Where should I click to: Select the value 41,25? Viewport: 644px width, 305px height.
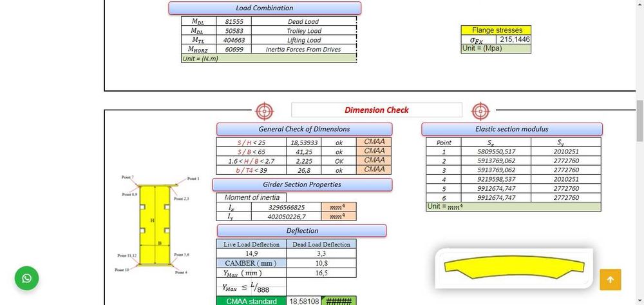click(x=303, y=152)
